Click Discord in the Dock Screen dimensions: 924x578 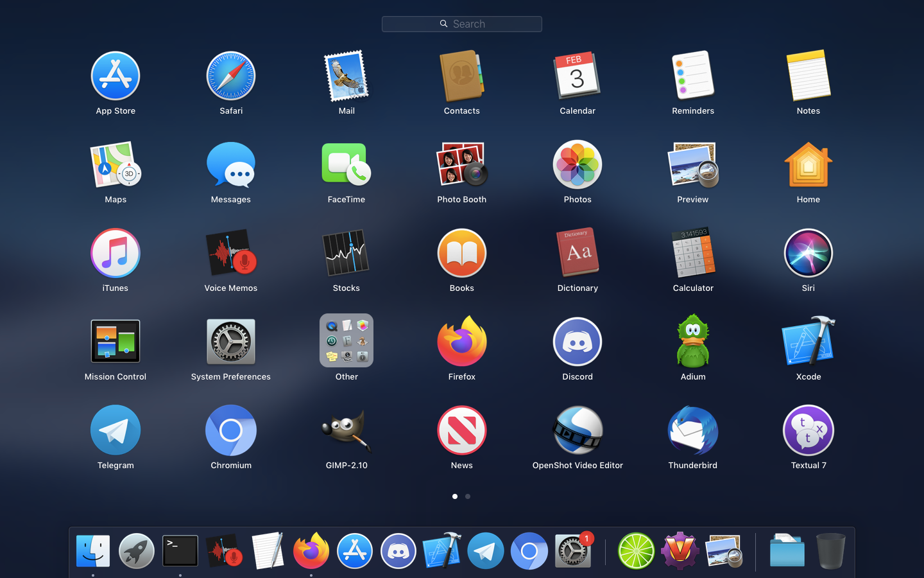coord(398,551)
